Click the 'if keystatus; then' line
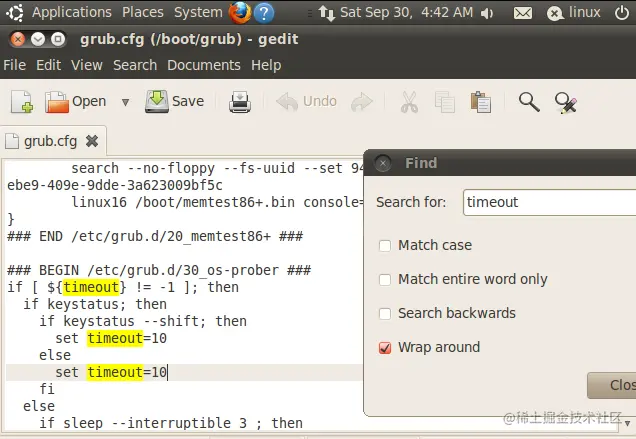Image resolution: width=636 pixels, height=439 pixels. point(95,304)
